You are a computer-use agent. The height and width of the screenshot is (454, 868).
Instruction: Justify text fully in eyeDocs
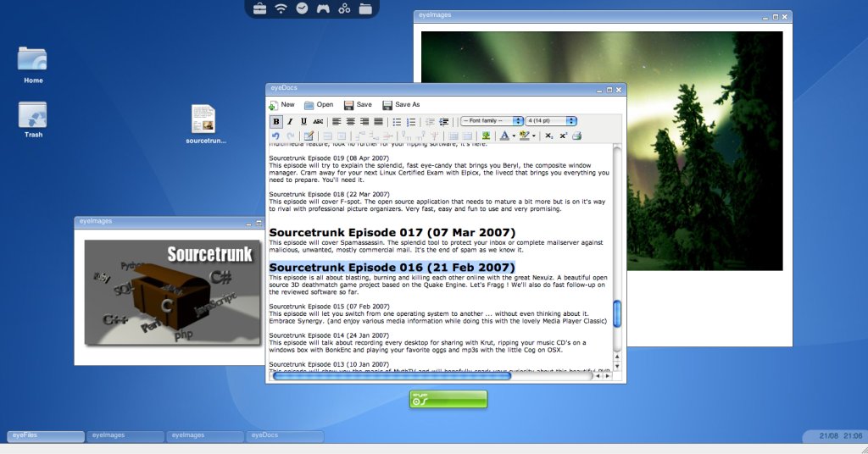(x=378, y=121)
